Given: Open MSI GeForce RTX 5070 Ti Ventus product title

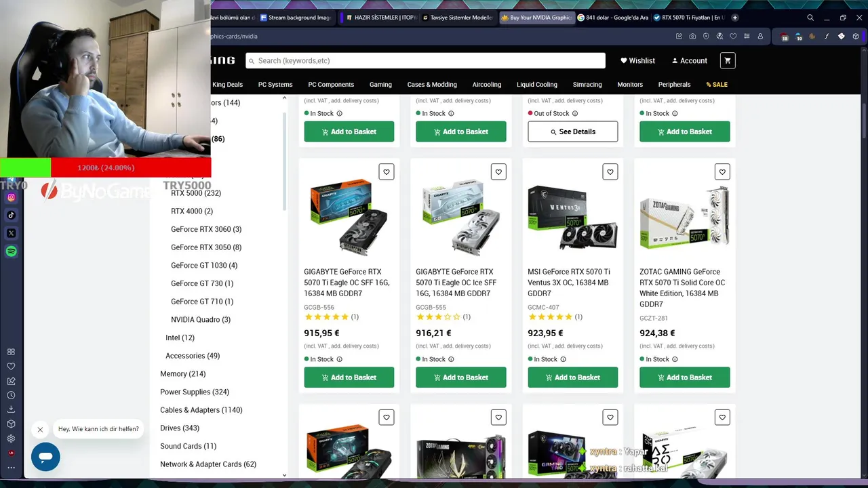Looking at the screenshot, I should (x=569, y=283).
